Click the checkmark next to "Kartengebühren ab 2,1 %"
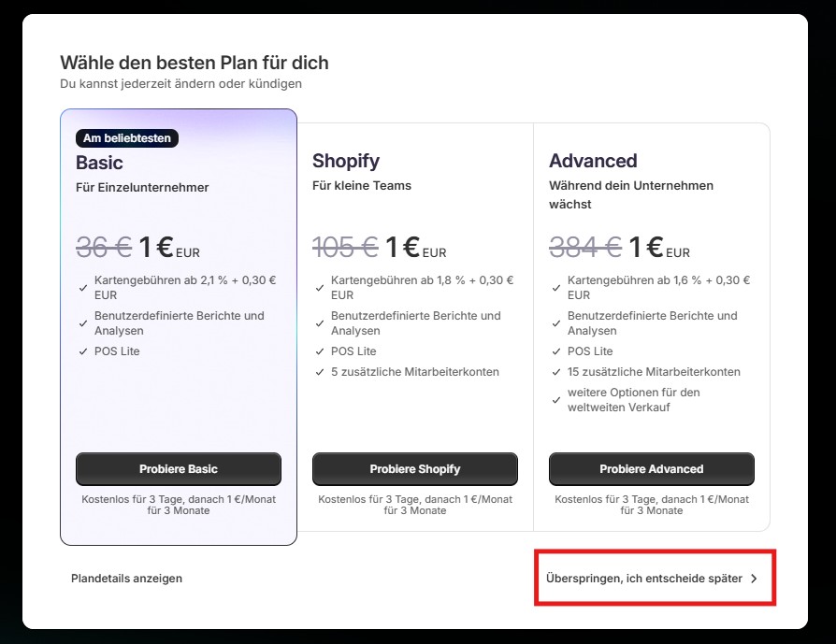 pos(82,286)
